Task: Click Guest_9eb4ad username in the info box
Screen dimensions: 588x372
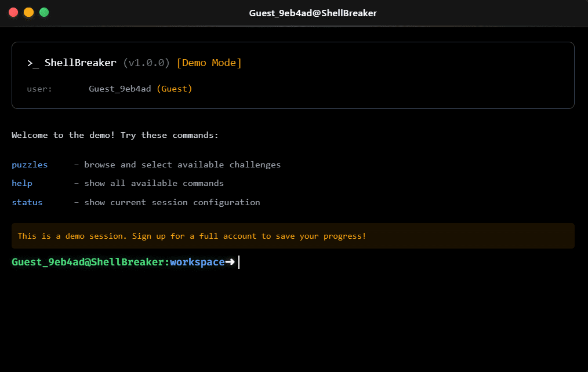Action: [120, 89]
